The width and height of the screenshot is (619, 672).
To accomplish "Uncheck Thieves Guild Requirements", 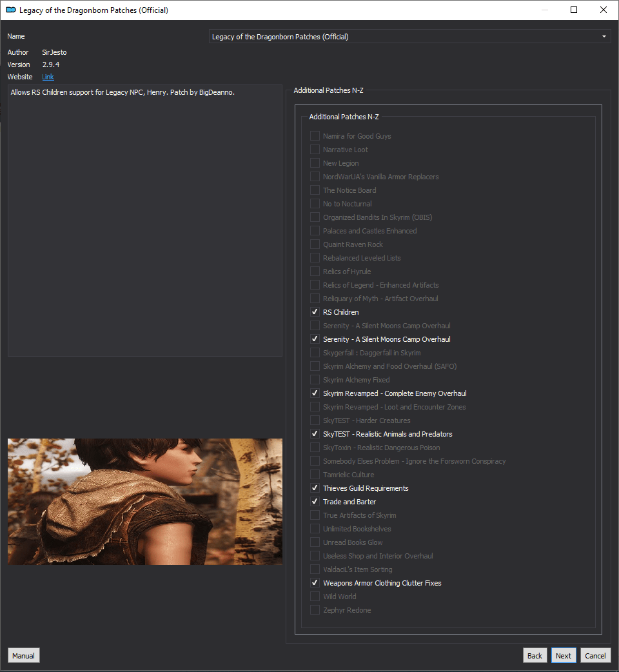I will pos(315,488).
